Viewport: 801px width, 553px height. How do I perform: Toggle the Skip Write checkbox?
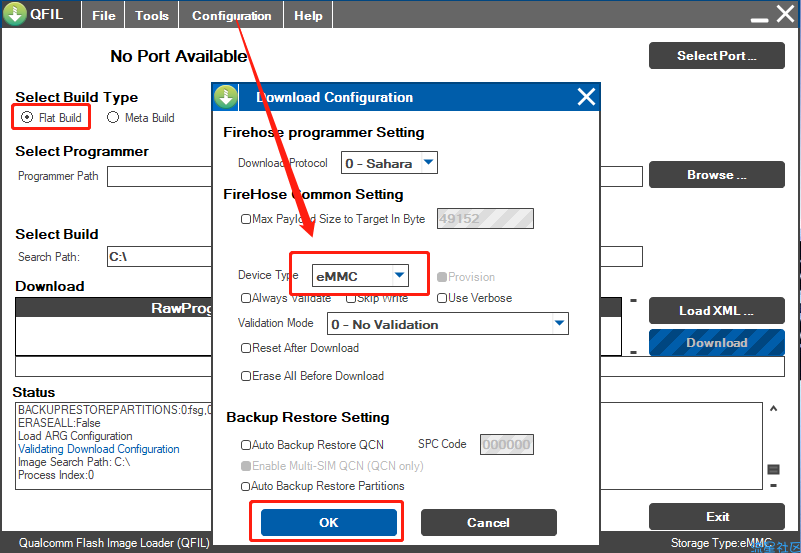click(350, 298)
